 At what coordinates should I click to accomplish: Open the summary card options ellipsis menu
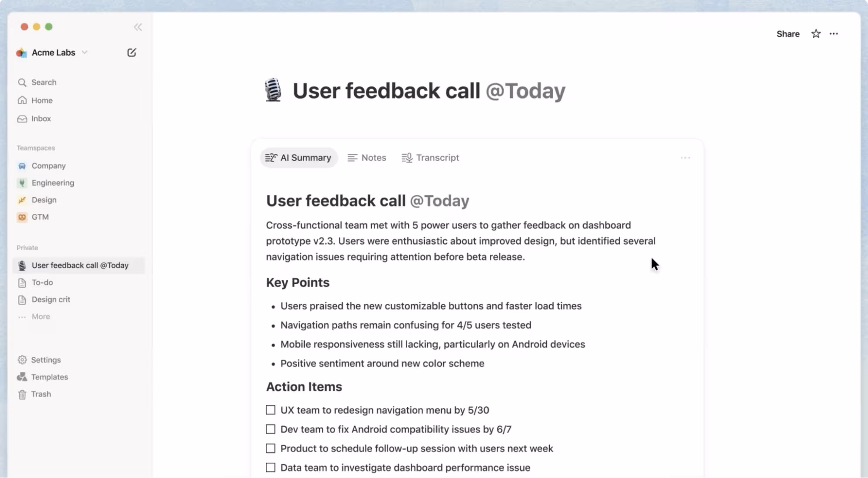coord(685,157)
